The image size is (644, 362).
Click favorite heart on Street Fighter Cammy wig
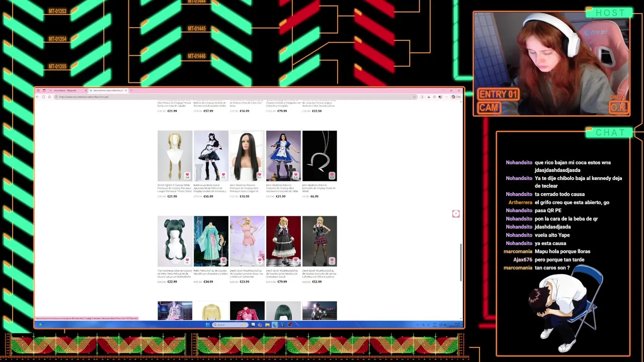coord(187,175)
